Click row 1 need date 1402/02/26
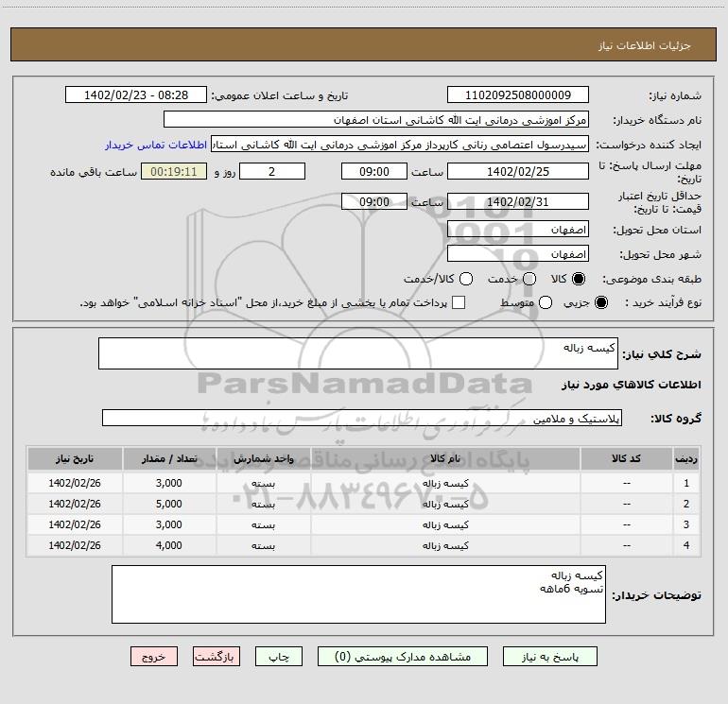The image size is (728, 704). point(75,483)
